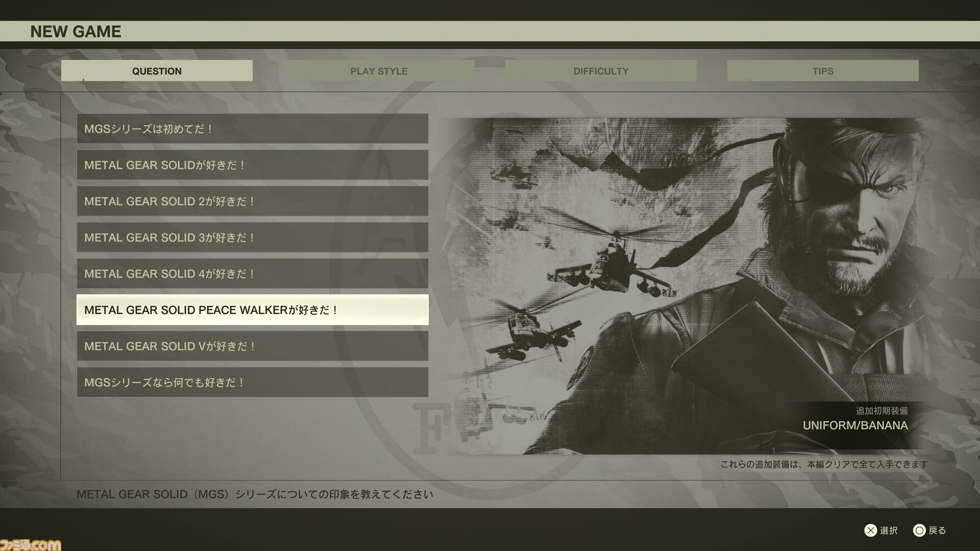Click the 選択 label
The width and height of the screenshot is (980, 551).
(889, 531)
